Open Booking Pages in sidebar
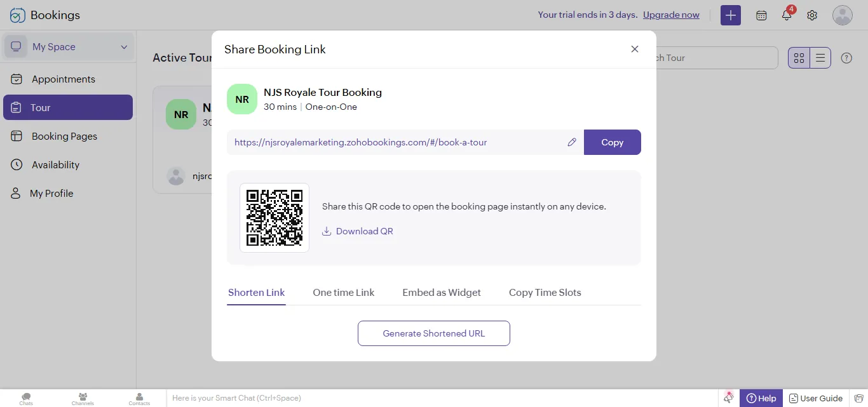This screenshot has height=407, width=868. 68,136
